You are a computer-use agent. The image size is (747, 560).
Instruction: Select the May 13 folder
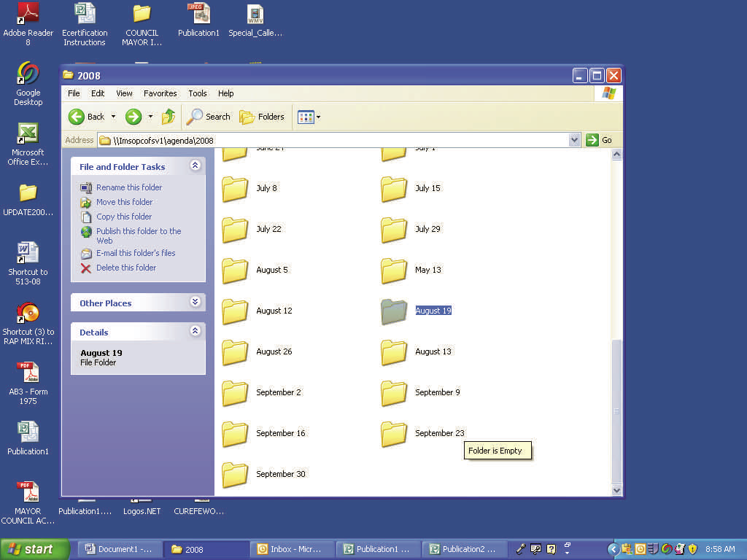click(411, 271)
